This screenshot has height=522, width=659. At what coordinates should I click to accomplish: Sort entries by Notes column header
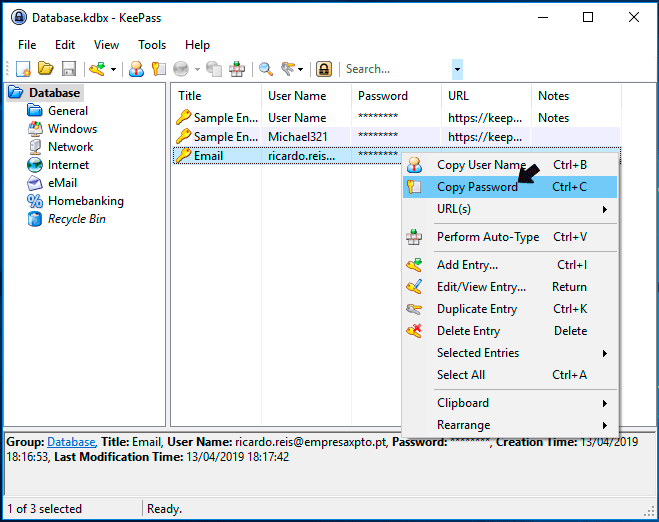[576, 96]
